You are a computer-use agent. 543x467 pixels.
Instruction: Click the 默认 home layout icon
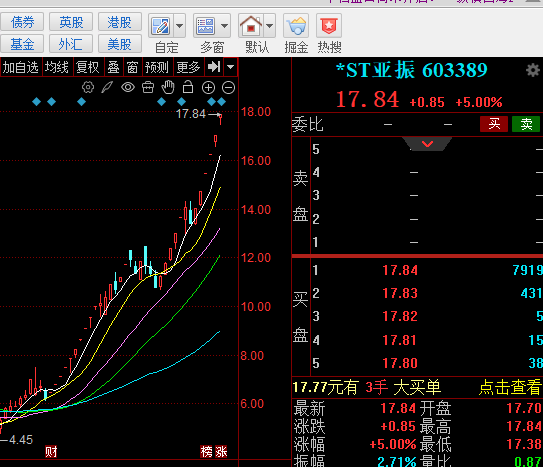(251, 26)
